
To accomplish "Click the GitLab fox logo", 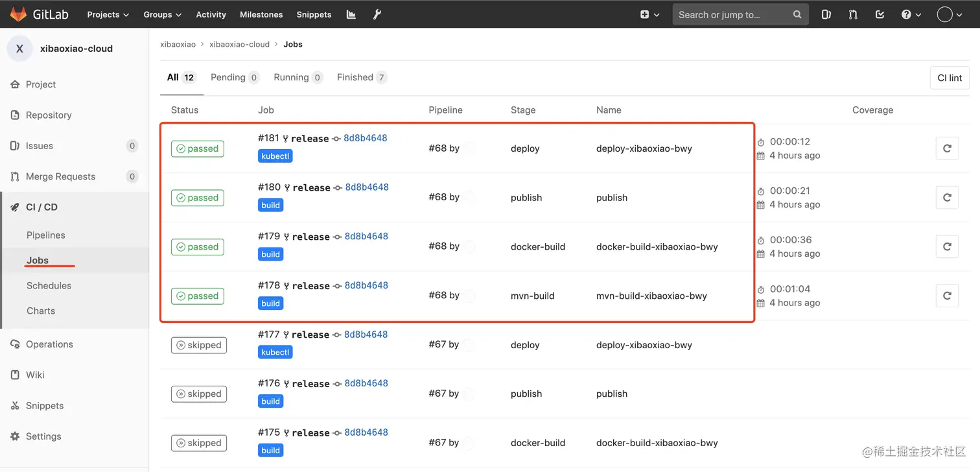I will click(x=18, y=14).
